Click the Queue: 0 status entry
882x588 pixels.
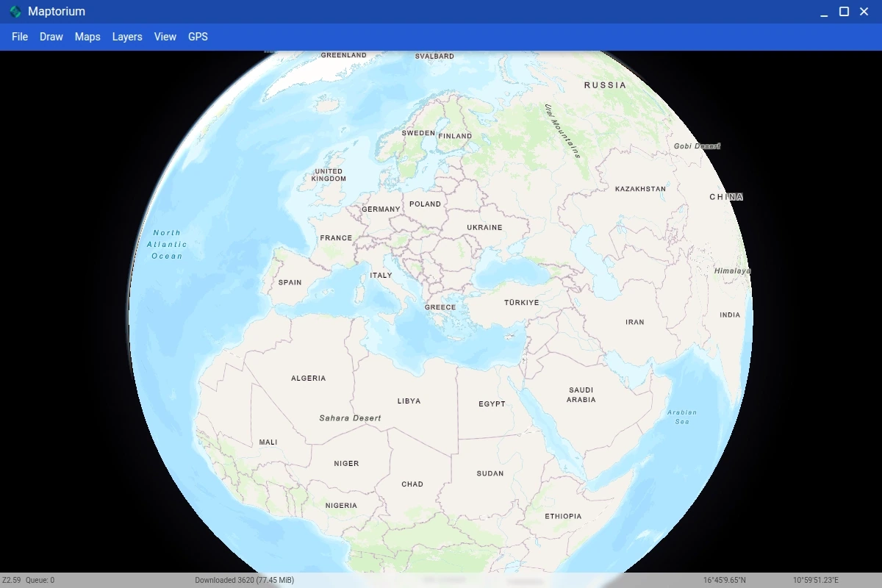40,581
